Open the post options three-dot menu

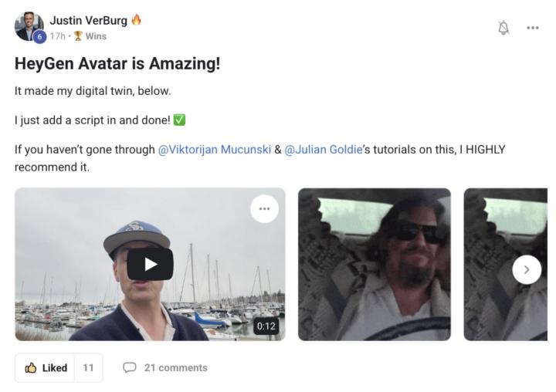click(x=533, y=28)
